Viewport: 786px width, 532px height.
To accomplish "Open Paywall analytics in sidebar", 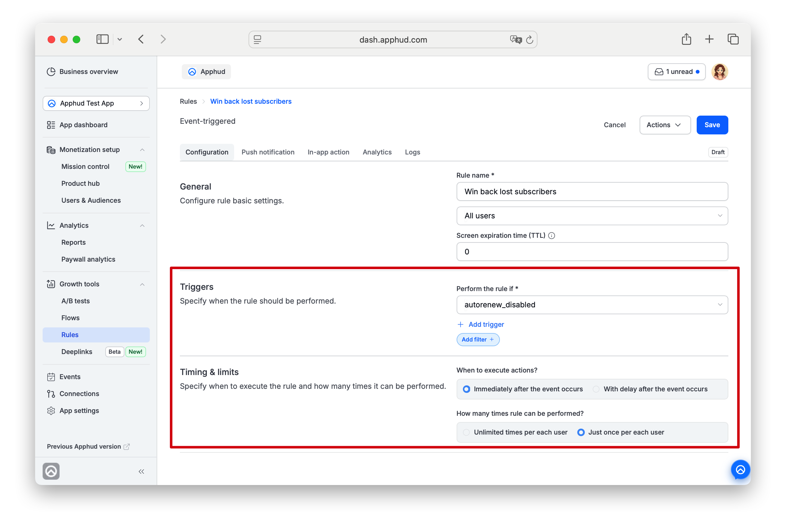I will pos(88,259).
